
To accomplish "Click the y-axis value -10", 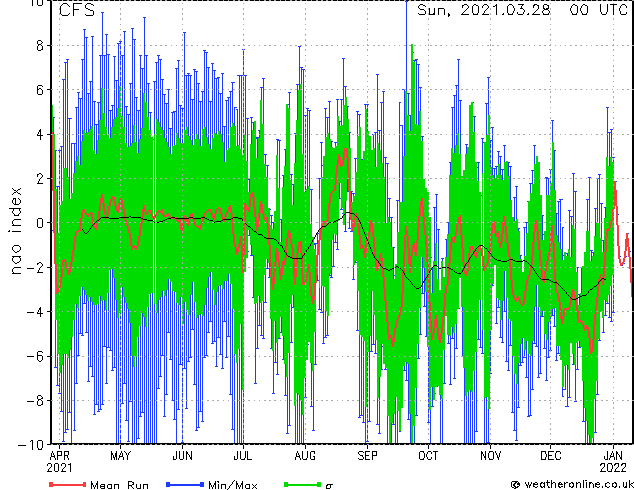I will coord(31,445).
